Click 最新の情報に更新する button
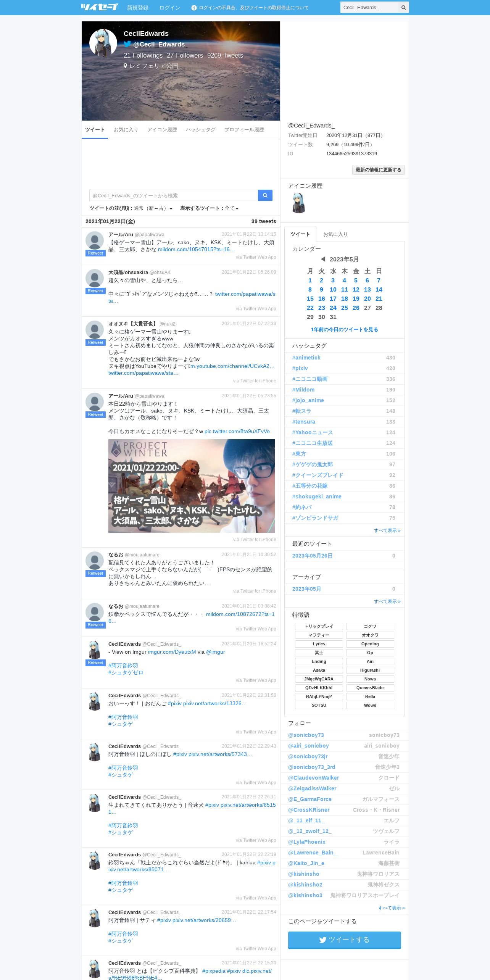The height and width of the screenshot is (980, 490). point(378,170)
